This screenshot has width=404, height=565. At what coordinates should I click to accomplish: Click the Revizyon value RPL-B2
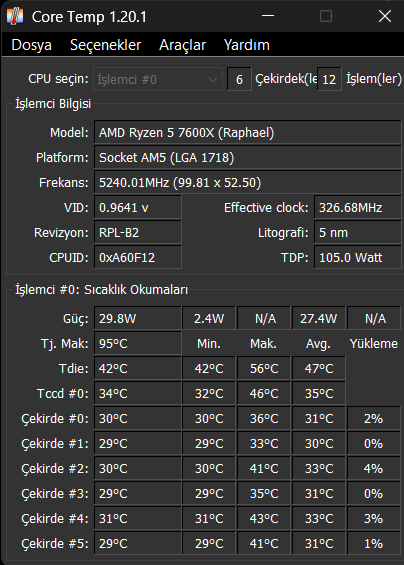tap(138, 232)
